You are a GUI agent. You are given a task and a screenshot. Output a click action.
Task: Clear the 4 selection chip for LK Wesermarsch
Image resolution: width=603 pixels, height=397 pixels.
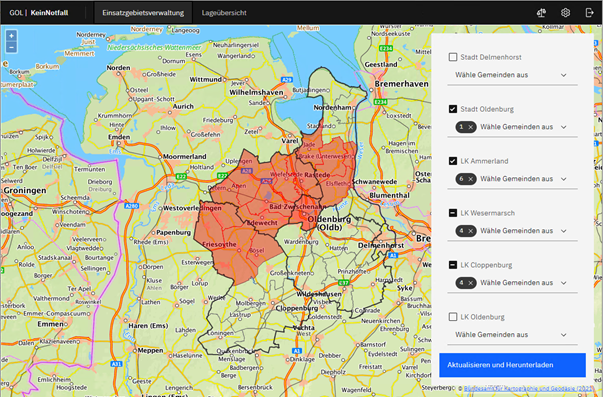(x=470, y=231)
